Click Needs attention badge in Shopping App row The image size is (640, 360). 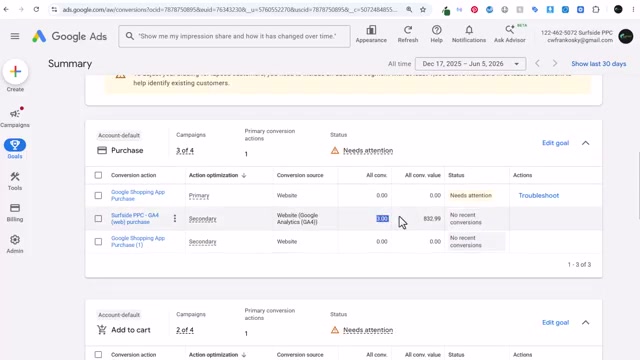(471, 196)
